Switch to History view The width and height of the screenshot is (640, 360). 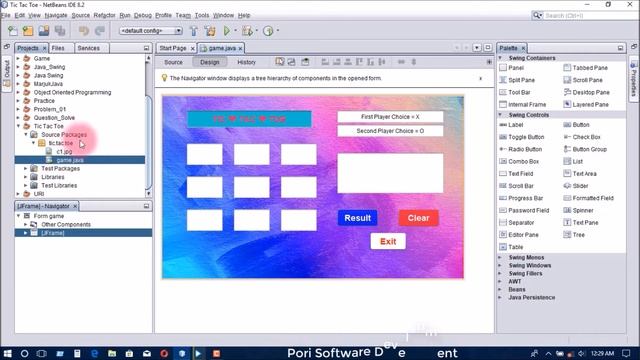coord(247,62)
